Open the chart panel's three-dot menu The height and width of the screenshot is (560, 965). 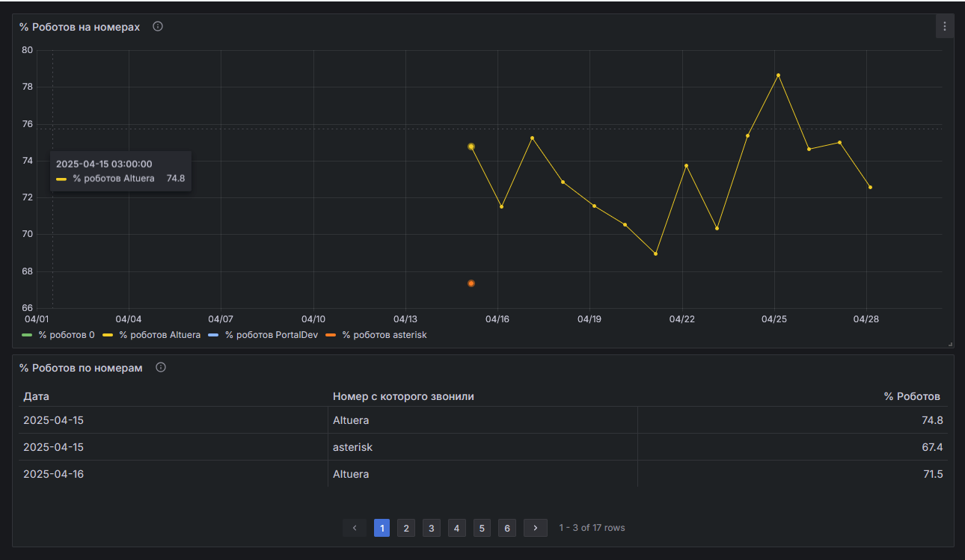[945, 26]
